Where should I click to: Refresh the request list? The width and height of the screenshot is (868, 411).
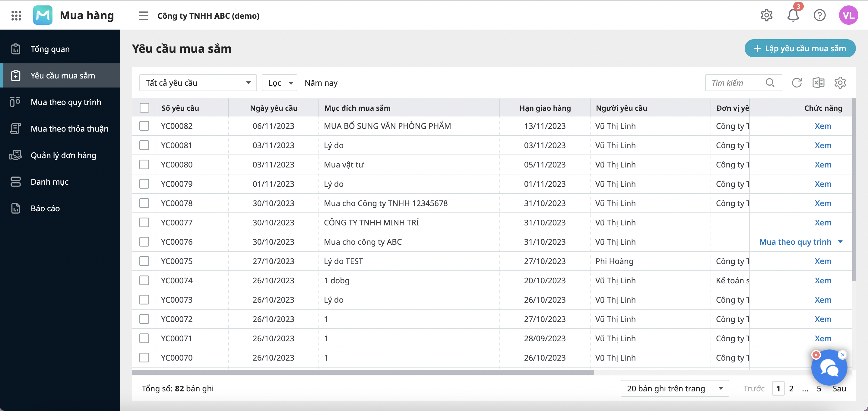tap(797, 83)
